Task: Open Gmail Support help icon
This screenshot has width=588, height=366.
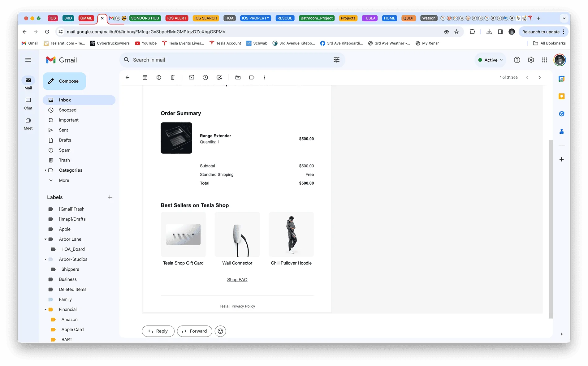Action: [517, 60]
